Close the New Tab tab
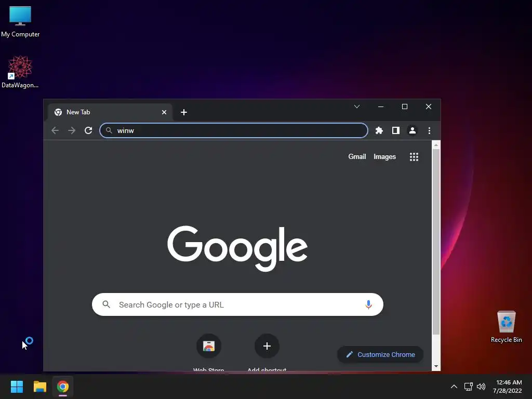 (164, 112)
